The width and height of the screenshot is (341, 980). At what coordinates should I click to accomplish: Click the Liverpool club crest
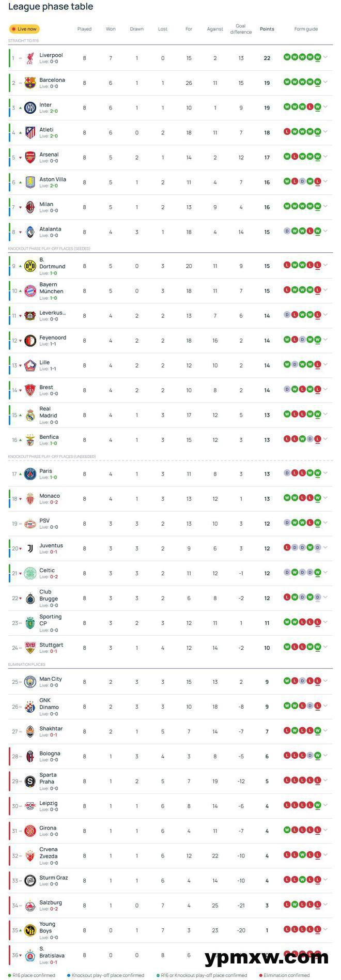(x=30, y=58)
